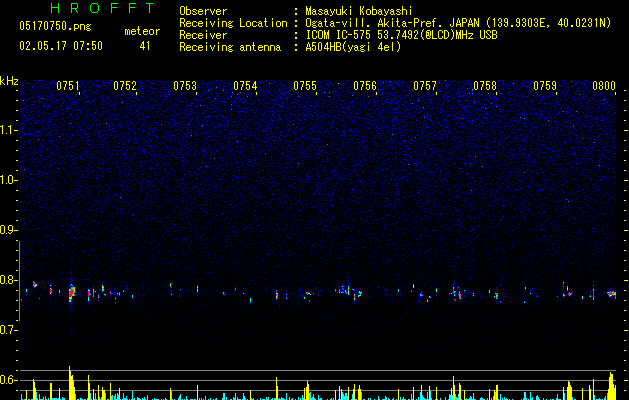Click the 0752 time marker

click(x=125, y=85)
